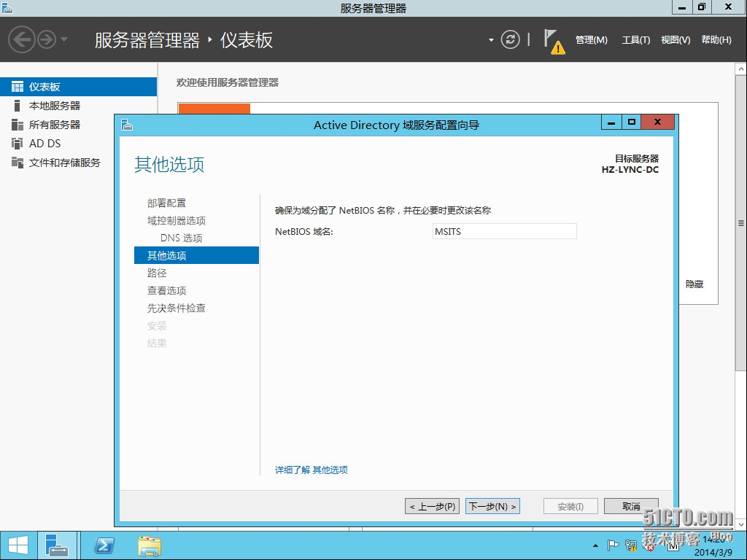The width and height of the screenshot is (747, 560).
Task: Go to 查看选项 wizard step
Action: point(166,290)
